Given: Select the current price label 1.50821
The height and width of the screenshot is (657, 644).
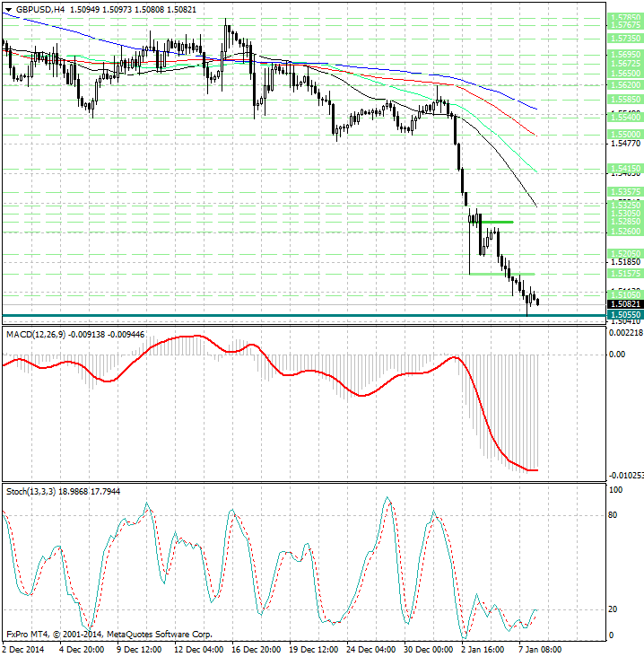Looking at the screenshot, I should point(625,304).
